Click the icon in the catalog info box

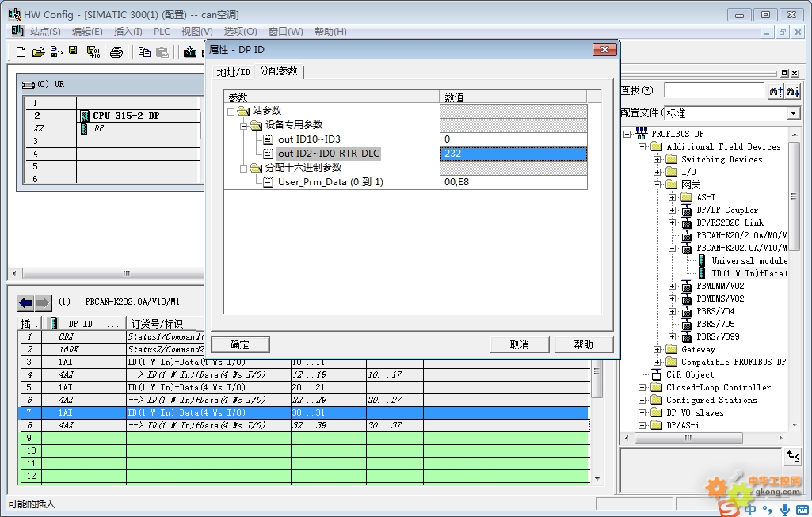click(792, 456)
